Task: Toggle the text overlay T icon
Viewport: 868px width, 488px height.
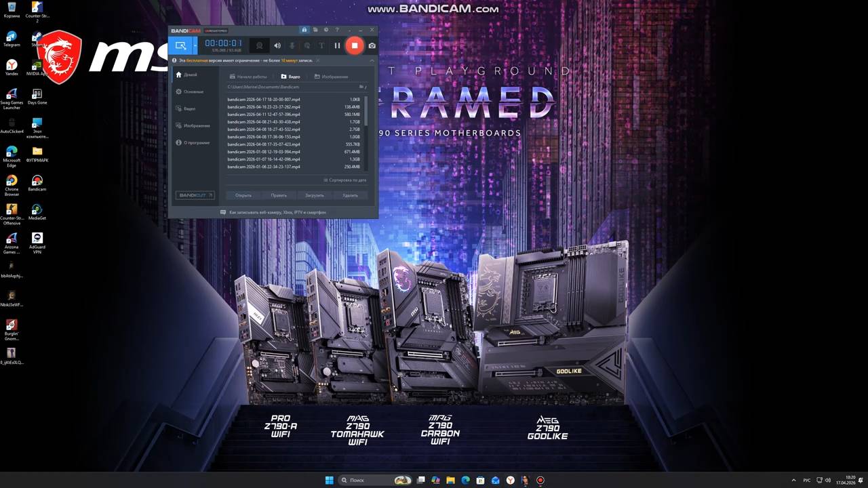Action: [x=321, y=45]
